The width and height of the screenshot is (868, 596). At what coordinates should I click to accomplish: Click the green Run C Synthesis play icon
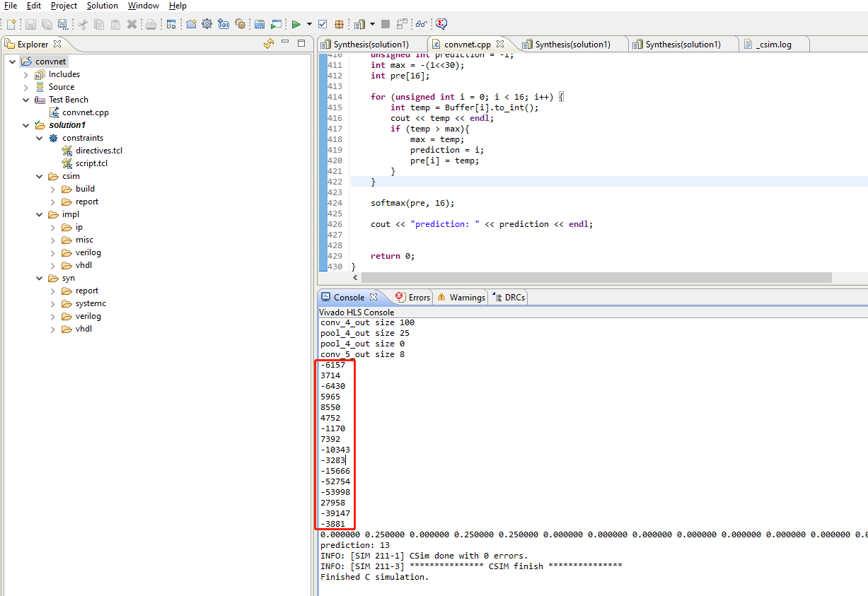tap(296, 24)
